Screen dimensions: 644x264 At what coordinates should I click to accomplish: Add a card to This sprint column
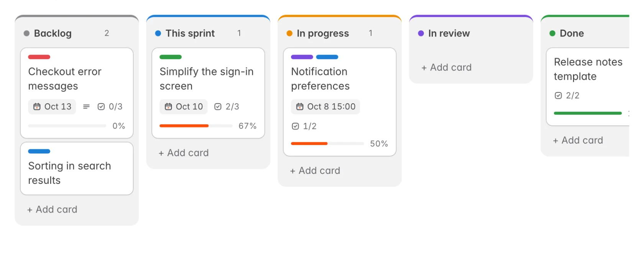click(184, 153)
